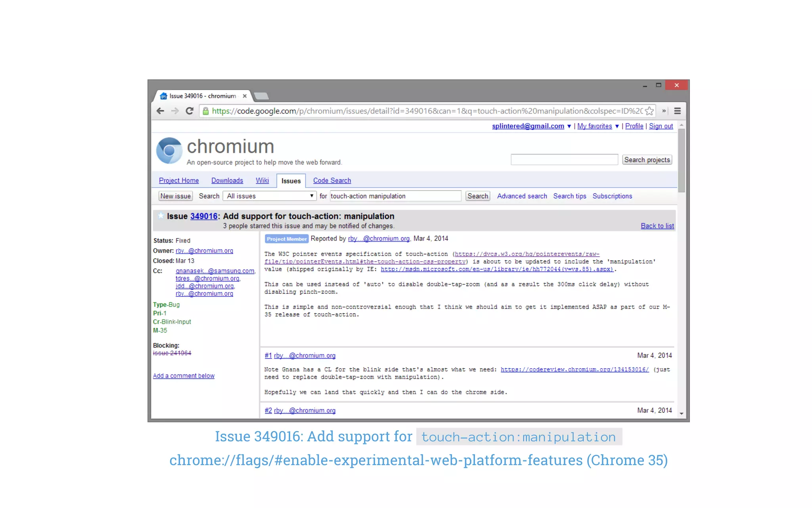The width and height of the screenshot is (812, 508).
Task: Click the Back to list link
Action: pos(657,226)
